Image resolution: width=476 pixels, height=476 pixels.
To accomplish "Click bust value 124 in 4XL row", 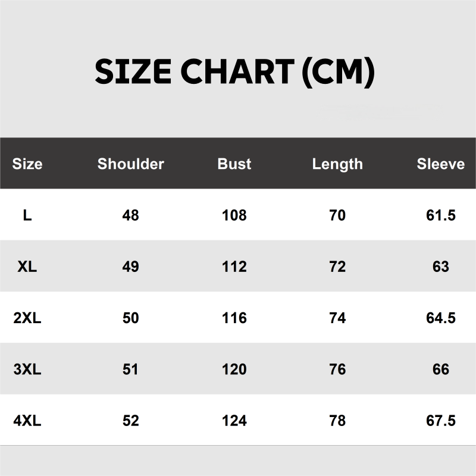I will coord(234,421).
